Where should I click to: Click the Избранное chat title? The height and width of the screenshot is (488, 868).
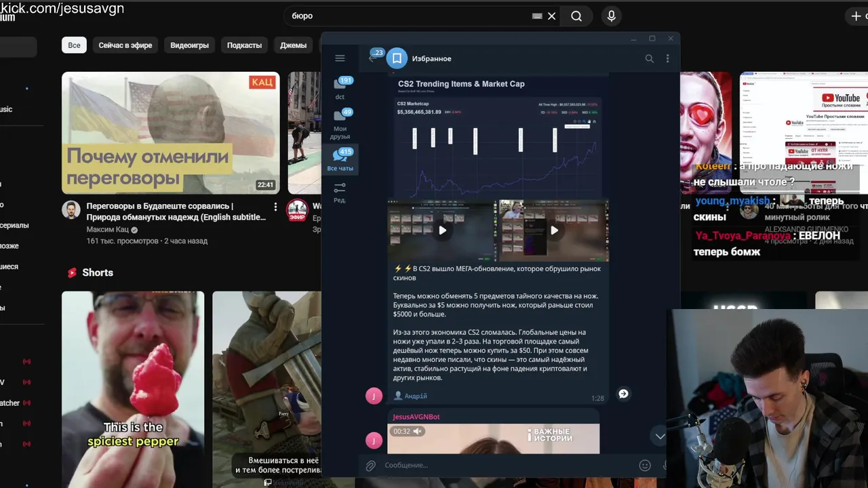pyautogui.click(x=431, y=59)
